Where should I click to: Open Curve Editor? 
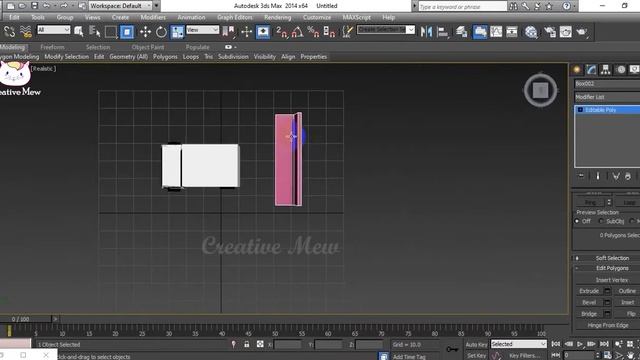[x=496, y=31]
